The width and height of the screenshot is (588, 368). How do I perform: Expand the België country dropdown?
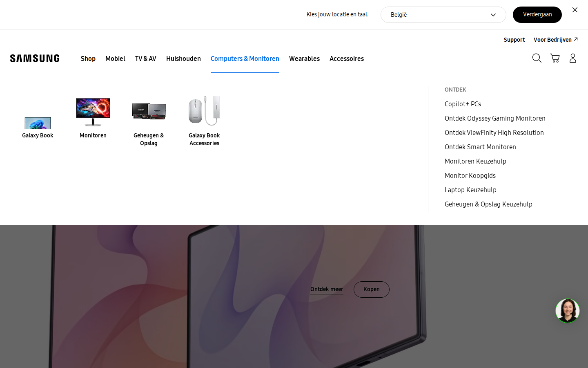coord(443,15)
